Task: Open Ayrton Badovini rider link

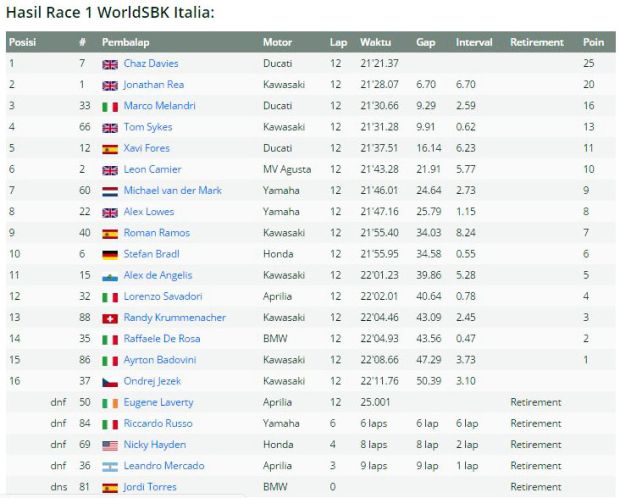Action: click(160, 360)
